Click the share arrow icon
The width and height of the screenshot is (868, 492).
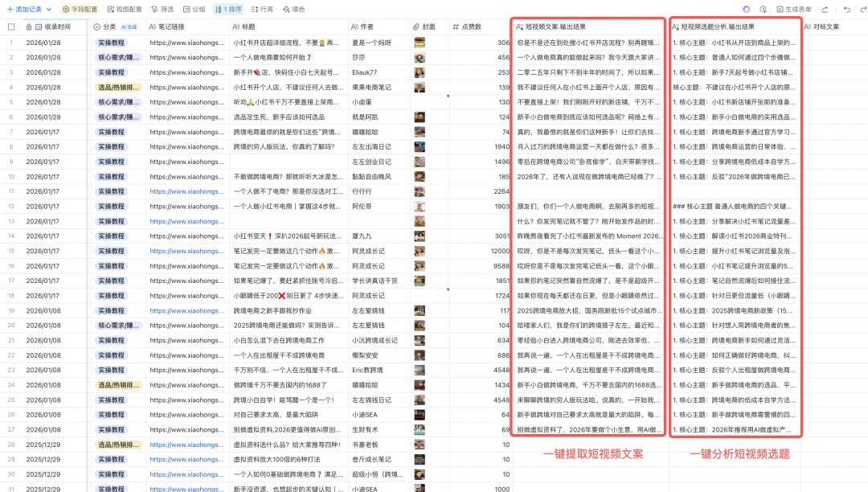click(x=825, y=9)
